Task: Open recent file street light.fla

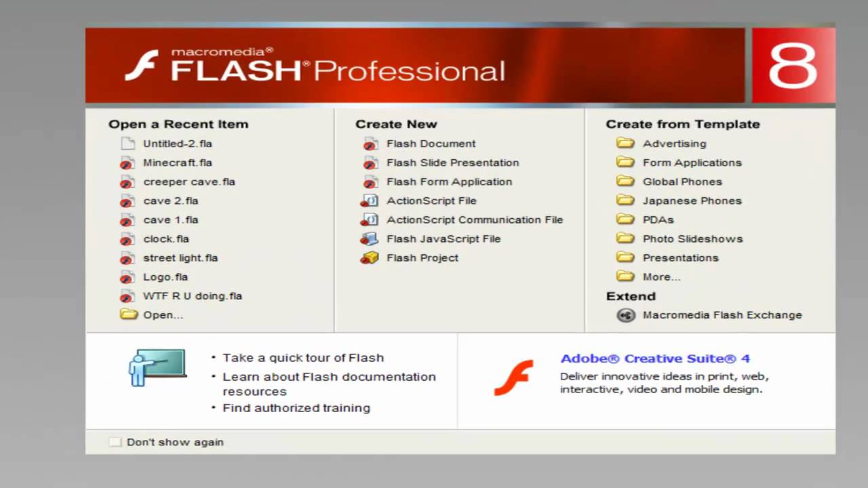Action: click(x=180, y=258)
